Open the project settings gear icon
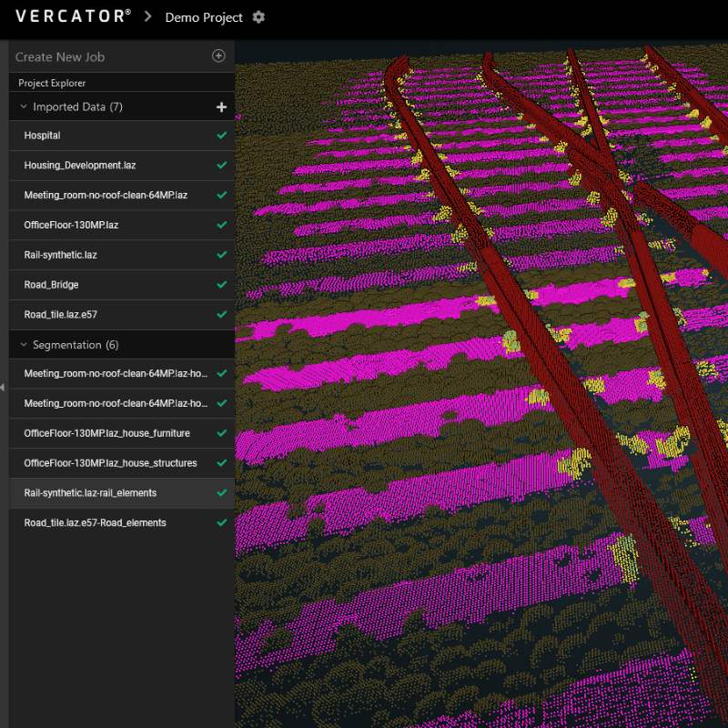Screen dimensions: 728x728 pos(258,16)
